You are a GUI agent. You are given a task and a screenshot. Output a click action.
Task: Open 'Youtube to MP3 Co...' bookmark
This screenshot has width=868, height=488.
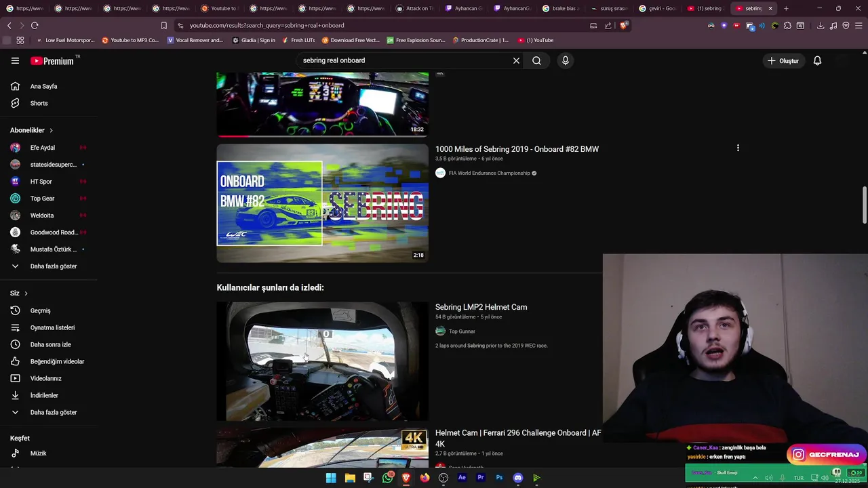[x=130, y=40]
